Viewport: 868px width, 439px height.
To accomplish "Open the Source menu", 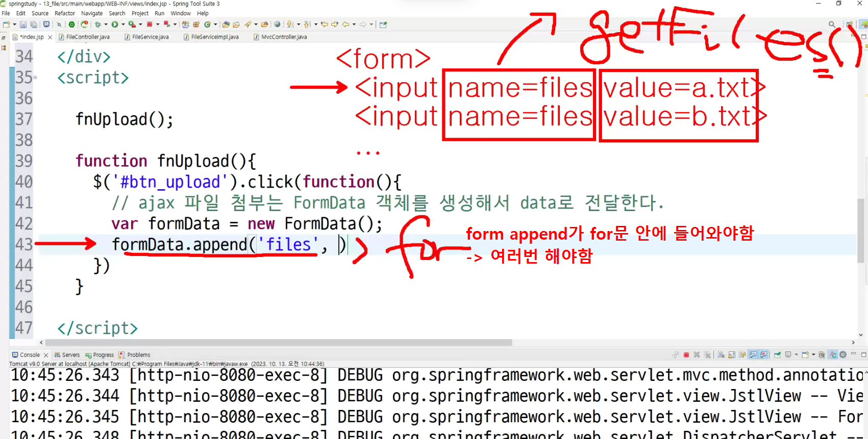I will point(40,13).
